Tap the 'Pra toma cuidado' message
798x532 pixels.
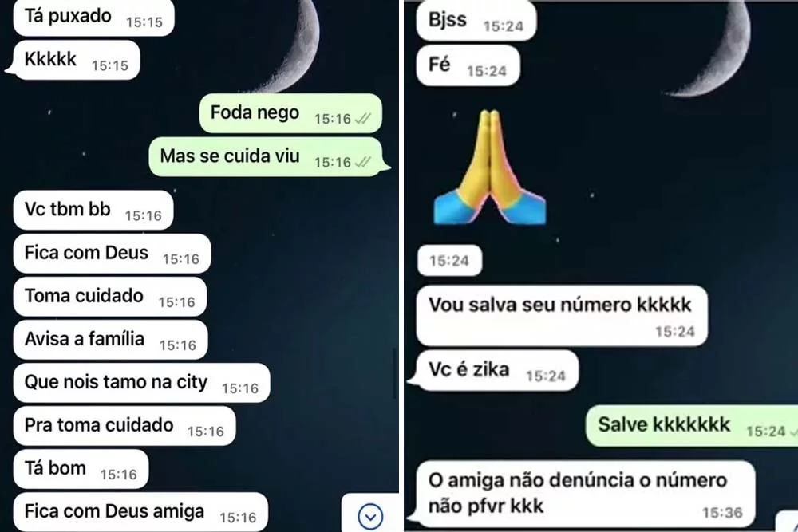click(x=124, y=426)
